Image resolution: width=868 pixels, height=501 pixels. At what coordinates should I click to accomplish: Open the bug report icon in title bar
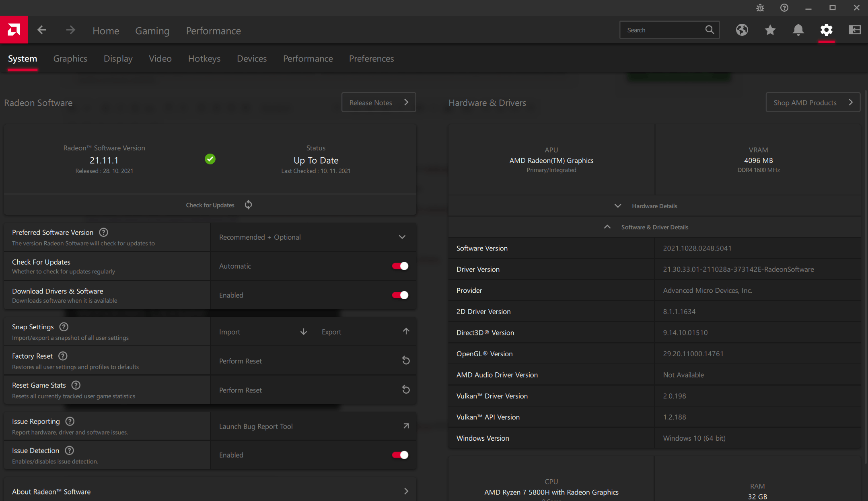[x=760, y=8]
